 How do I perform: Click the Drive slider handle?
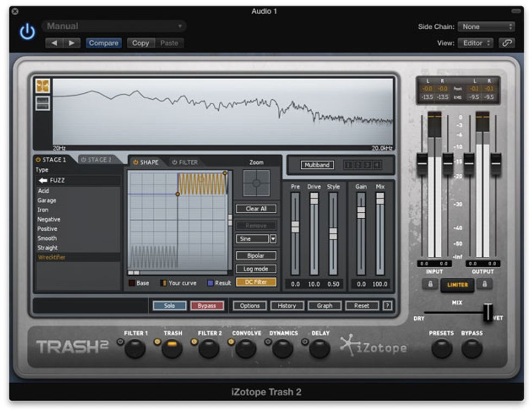pyautogui.click(x=314, y=198)
